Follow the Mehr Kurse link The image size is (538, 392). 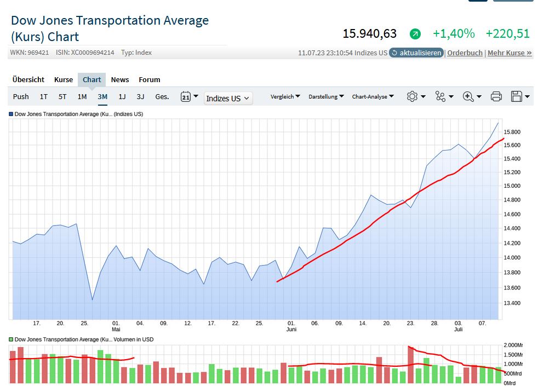[510, 53]
